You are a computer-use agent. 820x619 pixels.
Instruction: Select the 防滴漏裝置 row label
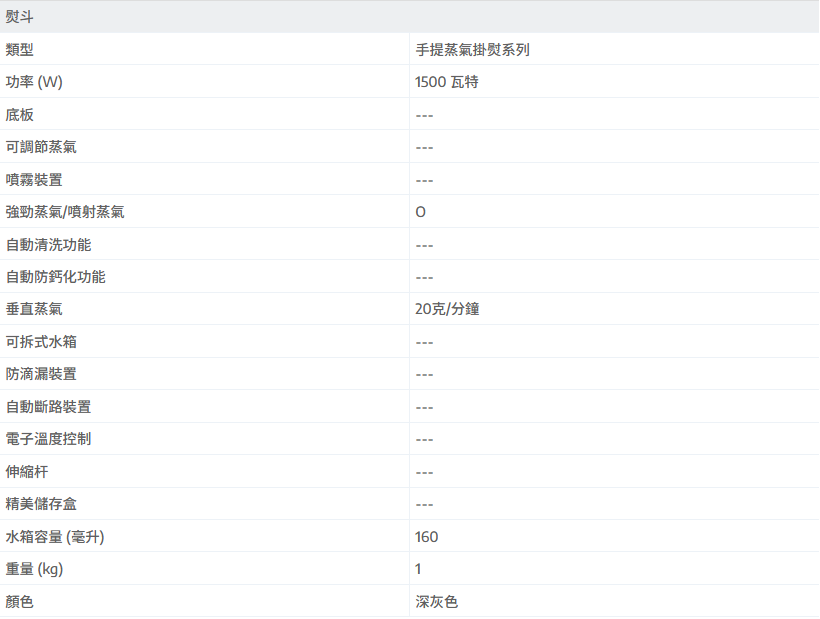pos(41,374)
